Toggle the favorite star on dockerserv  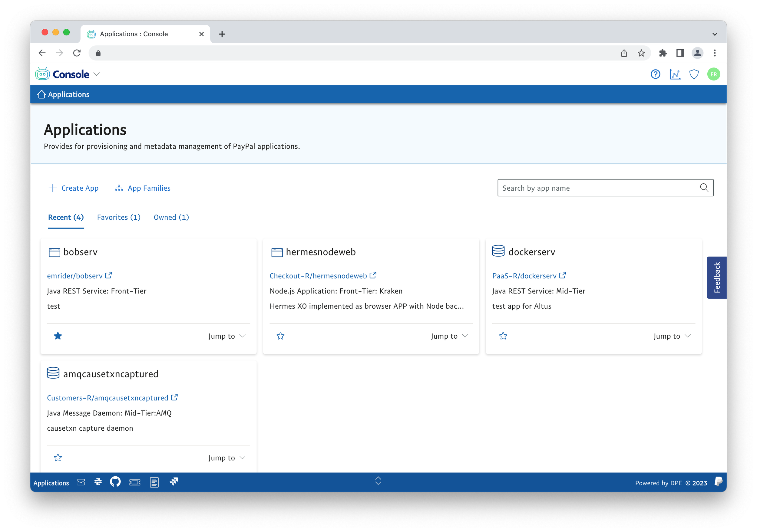[503, 336]
